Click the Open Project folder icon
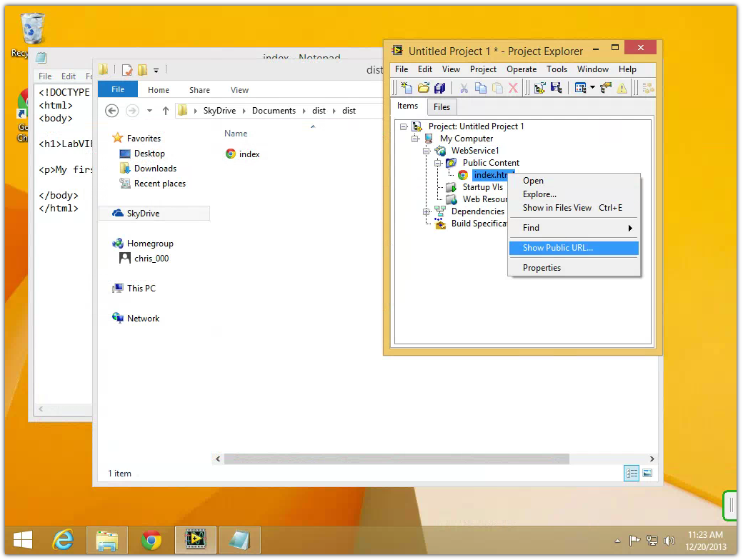Image resolution: width=743 pixels, height=560 pixels. coord(424,88)
